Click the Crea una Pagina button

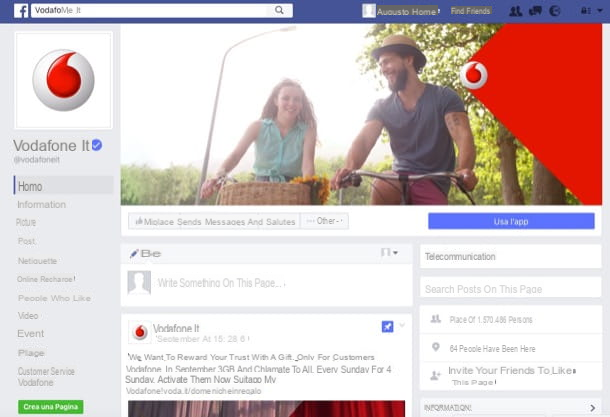point(51,407)
